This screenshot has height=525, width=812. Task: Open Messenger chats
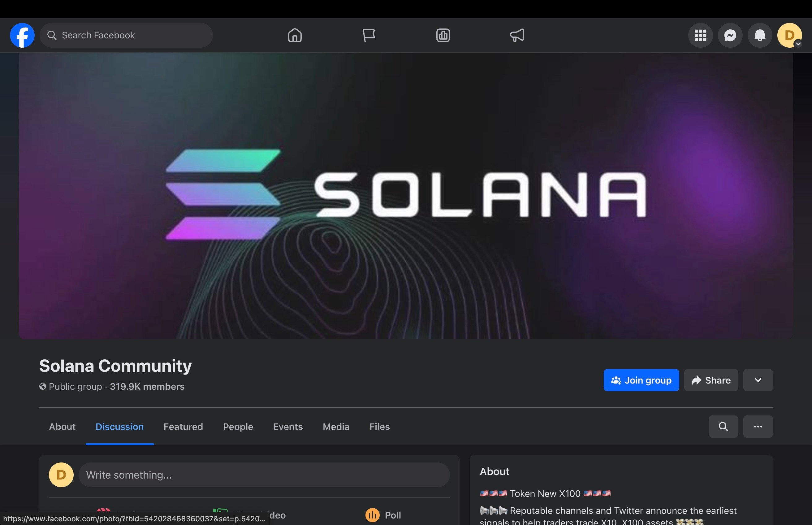[730, 35]
